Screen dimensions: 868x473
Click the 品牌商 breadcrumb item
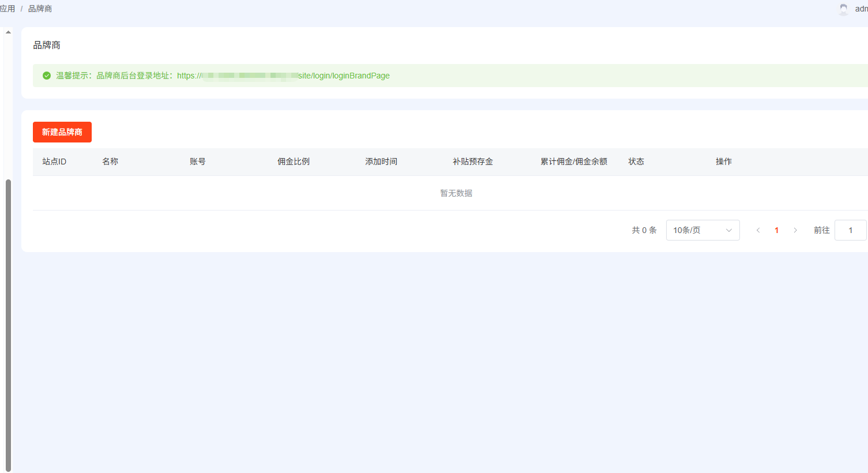coord(40,9)
